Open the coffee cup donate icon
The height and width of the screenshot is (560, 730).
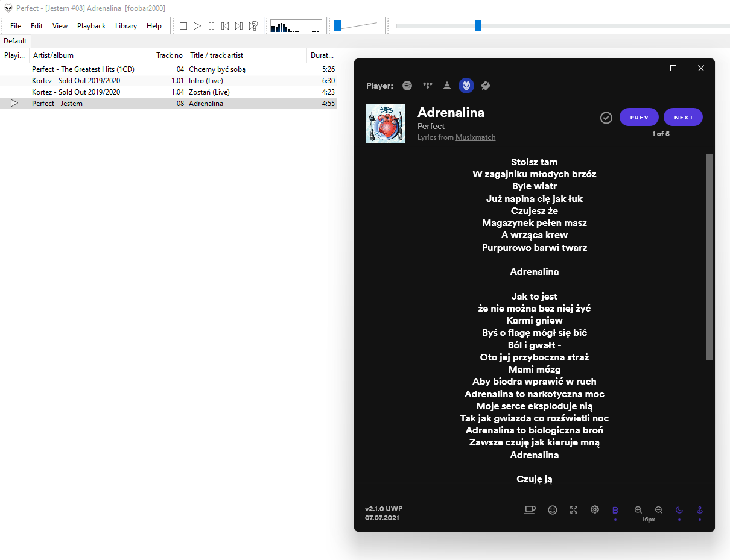pyautogui.click(x=530, y=510)
